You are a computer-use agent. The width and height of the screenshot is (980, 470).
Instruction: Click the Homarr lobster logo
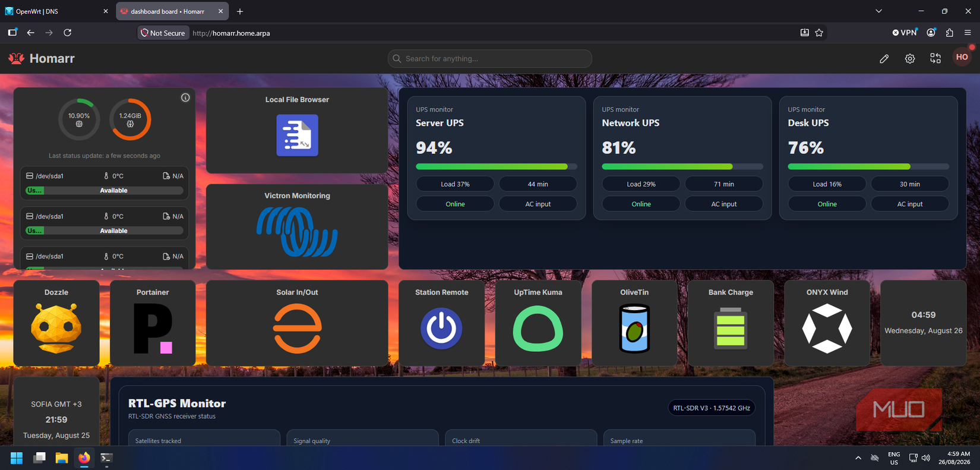click(16, 58)
